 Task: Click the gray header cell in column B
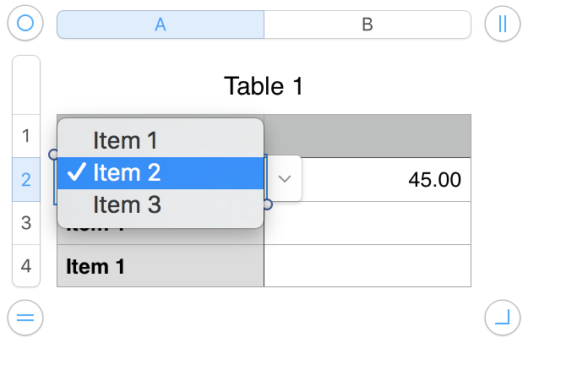coord(367,135)
